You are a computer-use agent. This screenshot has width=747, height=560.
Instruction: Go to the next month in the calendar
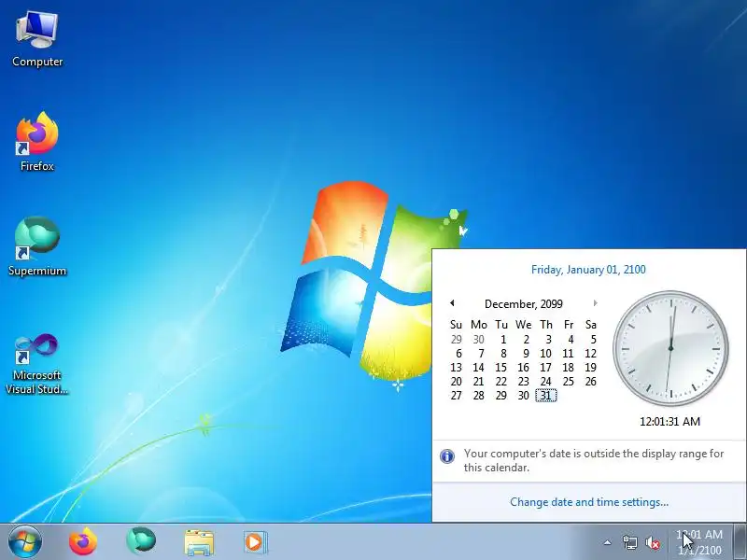pos(595,302)
